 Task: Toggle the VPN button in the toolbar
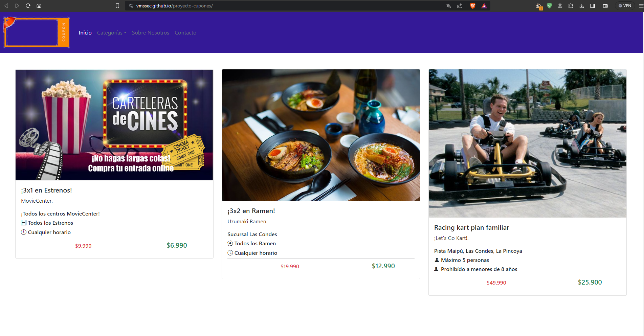624,5
